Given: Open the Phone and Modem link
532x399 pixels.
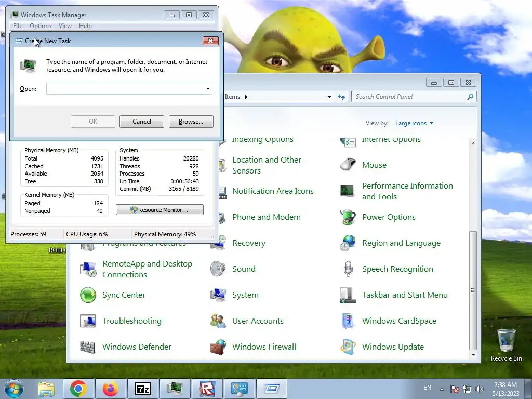Looking at the screenshot, I should point(267,217).
